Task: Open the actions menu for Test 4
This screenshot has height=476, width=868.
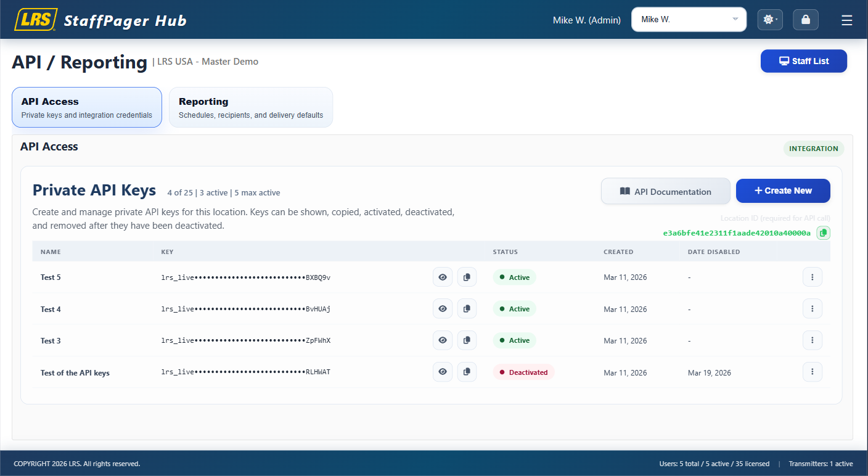Action: coord(813,308)
